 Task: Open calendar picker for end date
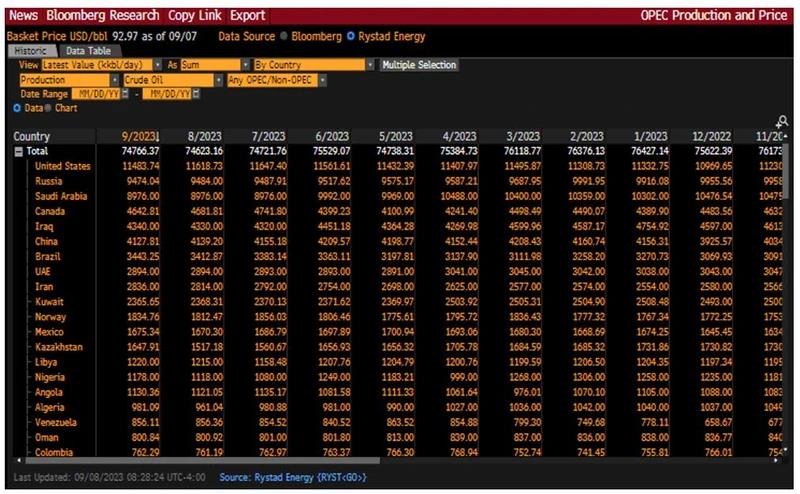[x=196, y=94]
